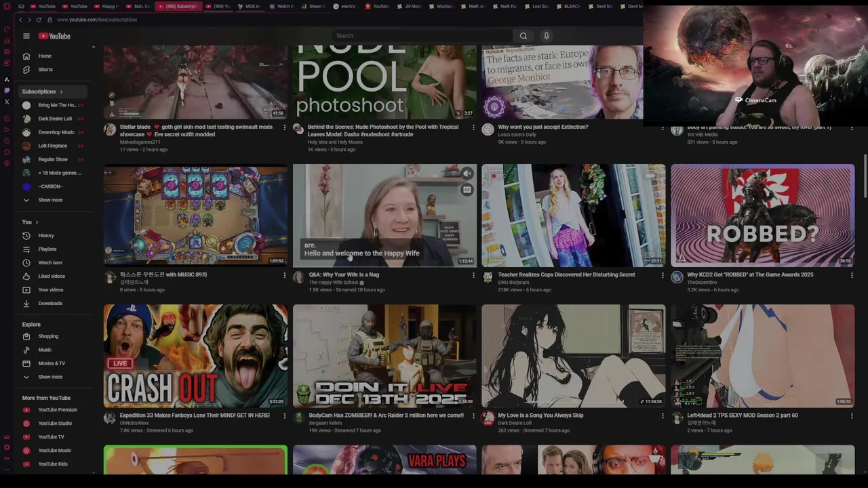Viewport: 868px width, 488px height.
Task: Switch to the MDE.tv browser tab
Action: click(x=250, y=6)
